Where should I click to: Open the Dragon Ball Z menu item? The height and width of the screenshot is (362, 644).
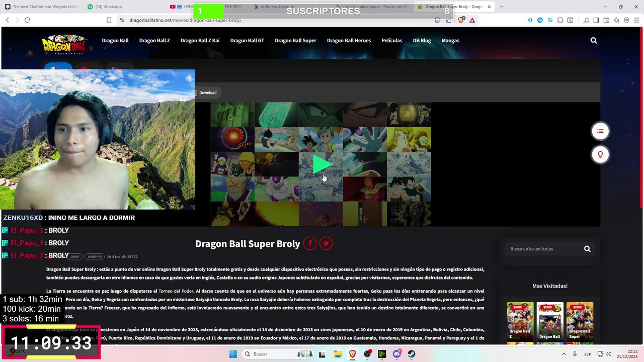tap(154, 40)
